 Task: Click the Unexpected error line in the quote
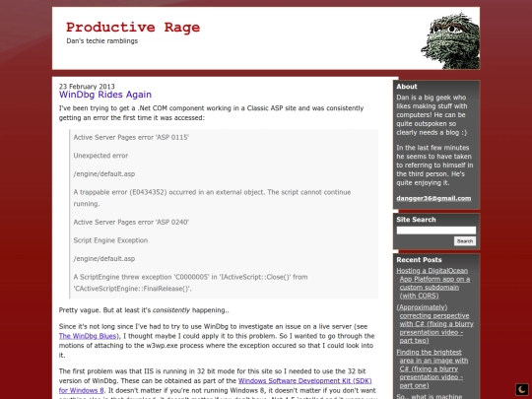(100, 156)
